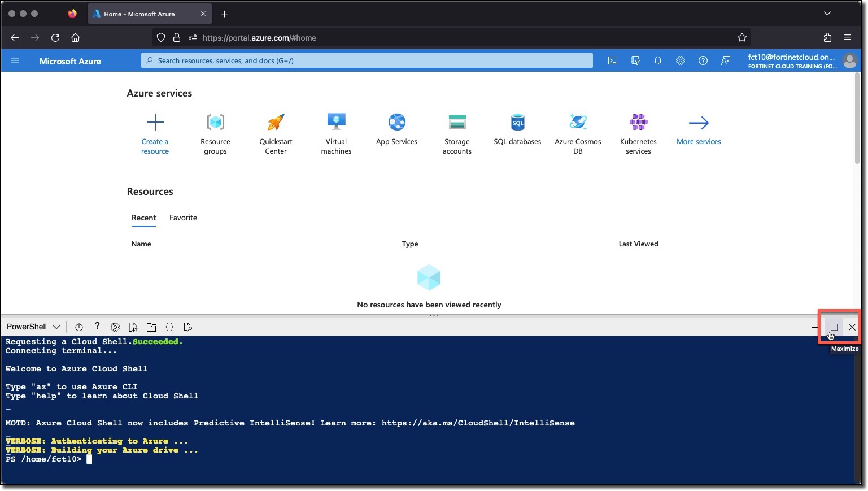
Task: Expand the PowerShell shell type dropdown
Action: coord(33,327)
